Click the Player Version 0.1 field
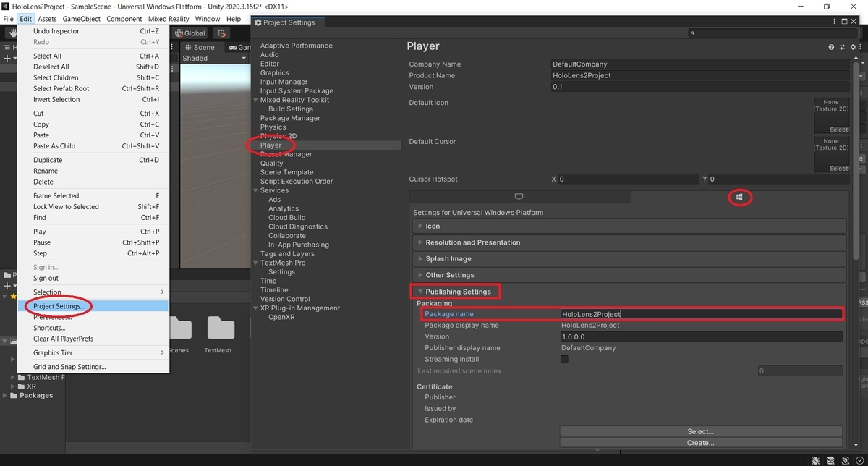 [x=699, y=87]
